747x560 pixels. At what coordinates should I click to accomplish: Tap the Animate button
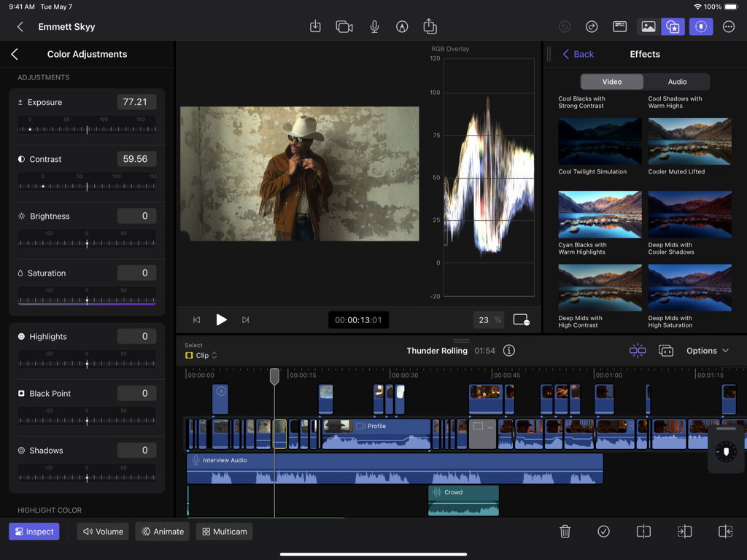(162, 532)
